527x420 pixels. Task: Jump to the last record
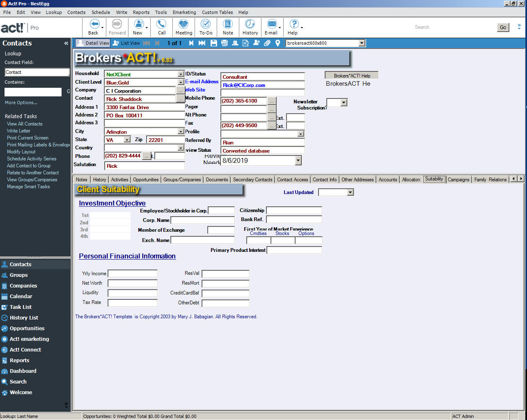coord(202,43)
